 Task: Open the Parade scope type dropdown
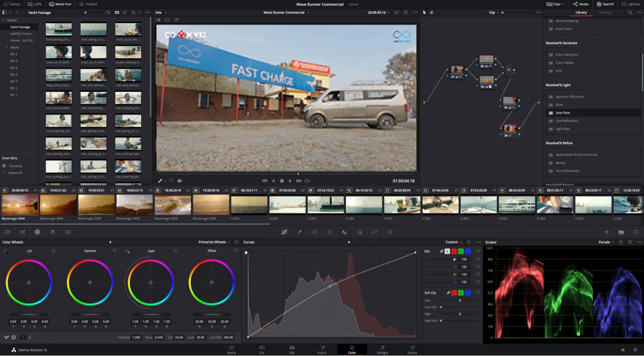tap(606, 242)
